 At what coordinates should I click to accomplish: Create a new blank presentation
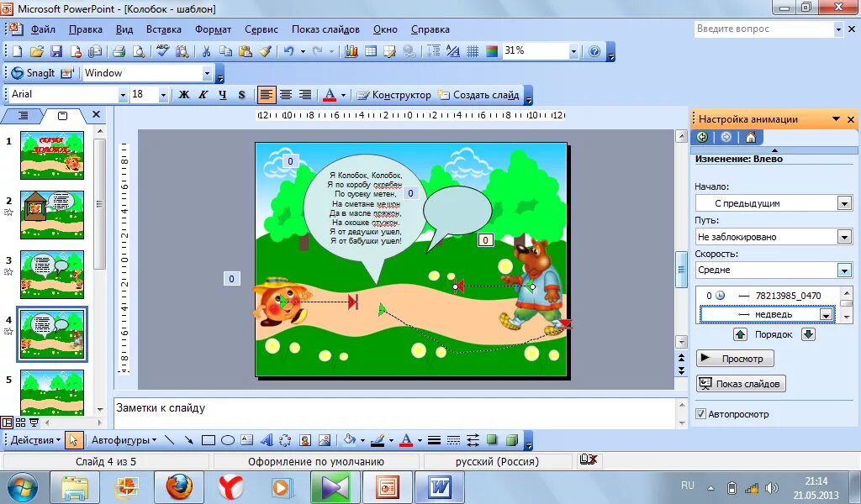[x=17, y=51]
